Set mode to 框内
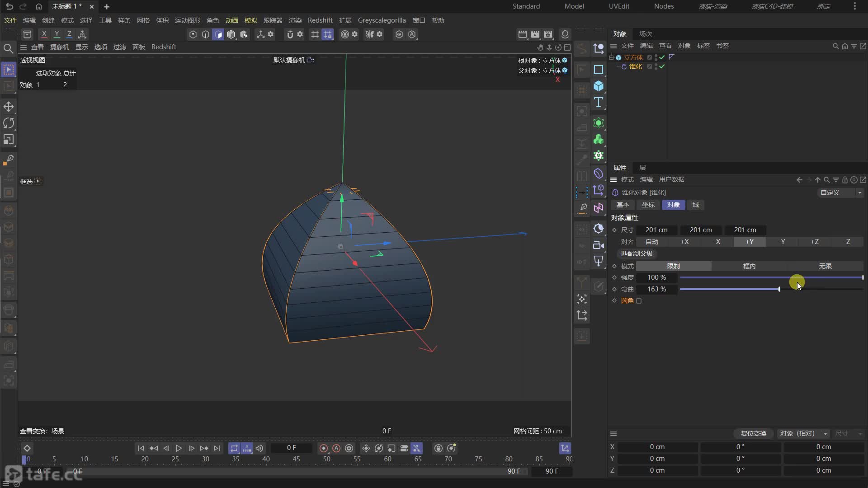Screen dimensions: 868x488 pyautogui.click(x=749, y=266)
